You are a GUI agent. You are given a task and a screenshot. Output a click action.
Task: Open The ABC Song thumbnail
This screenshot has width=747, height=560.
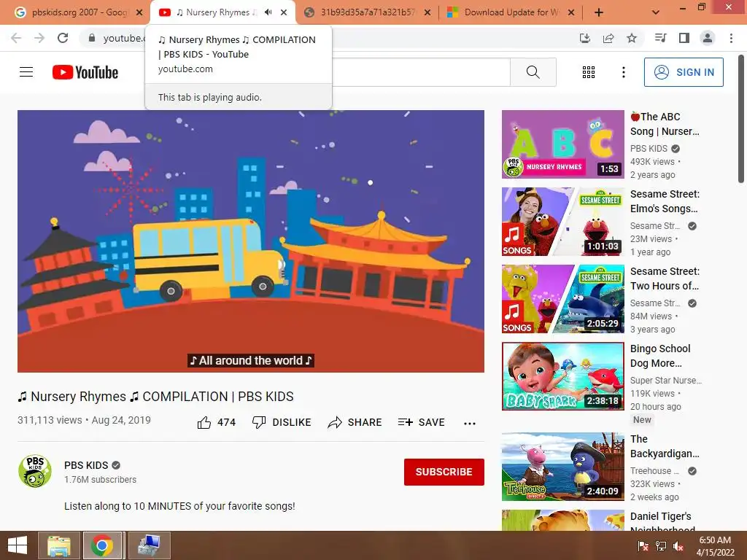pos(562,144)
